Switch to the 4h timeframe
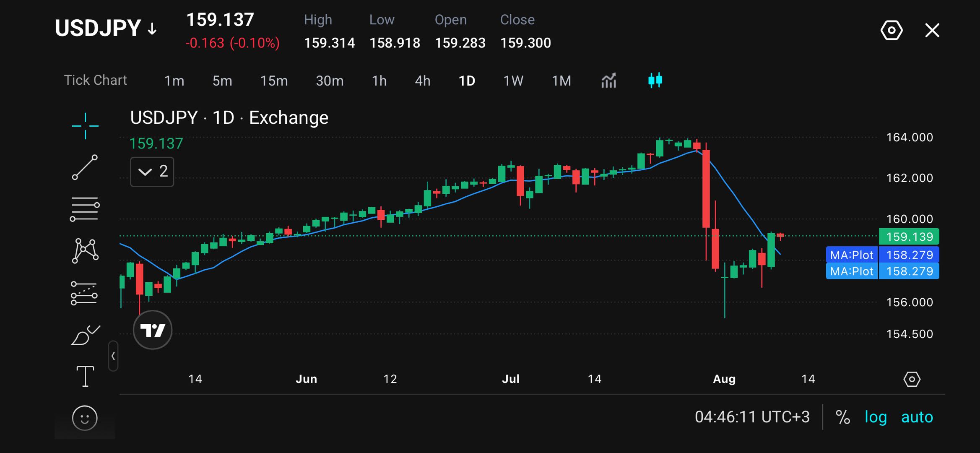980x453 pixels. click(422, 81)
